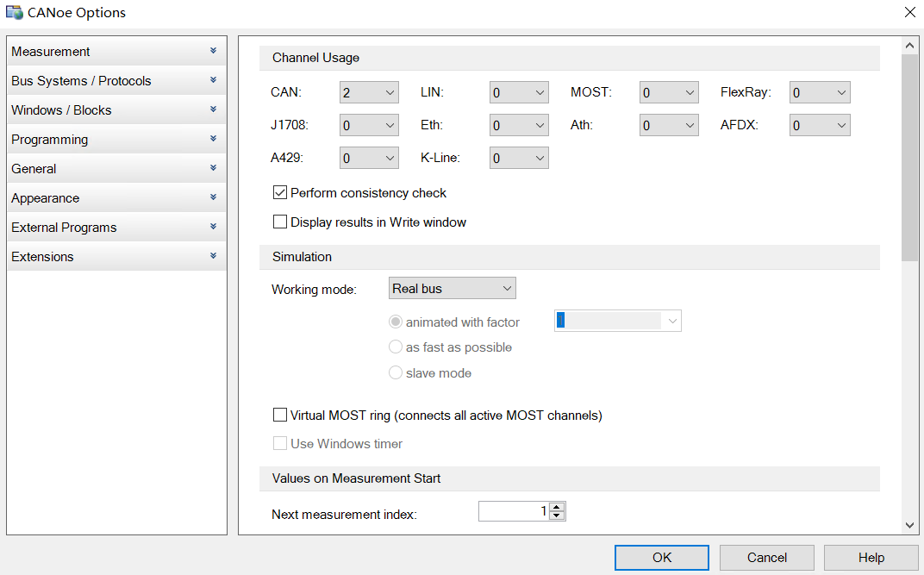924x575 pixels.
Task: Click the Channel Usage section header
Action: coord(569,58)
